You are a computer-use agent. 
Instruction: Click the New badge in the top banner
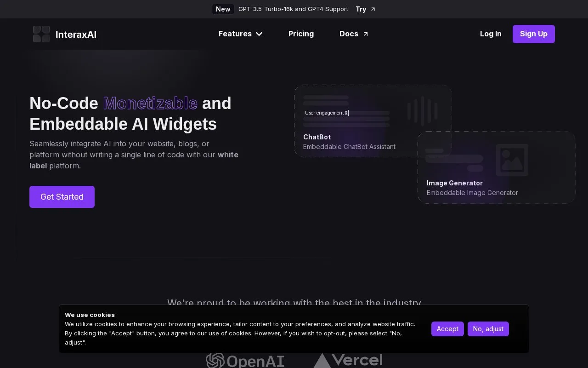coord(223,9)
